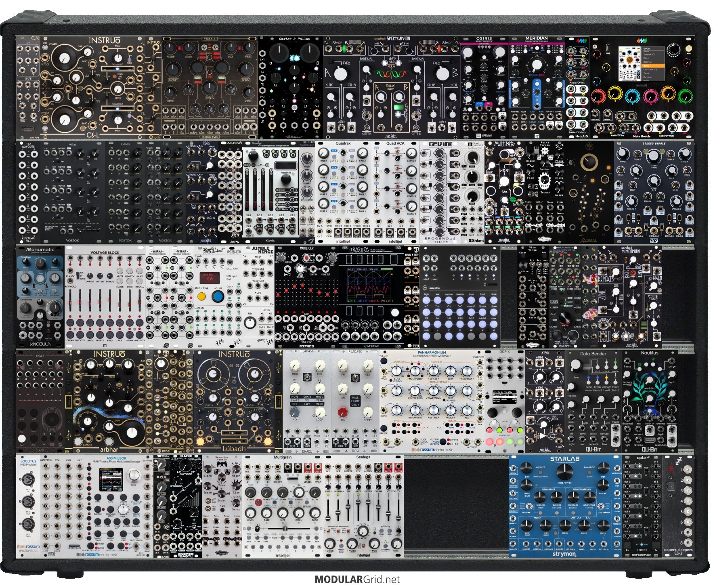
Task: Click the yellow Start / Stop button on Pamela's PRO Workout
Action: click(201, 296)
